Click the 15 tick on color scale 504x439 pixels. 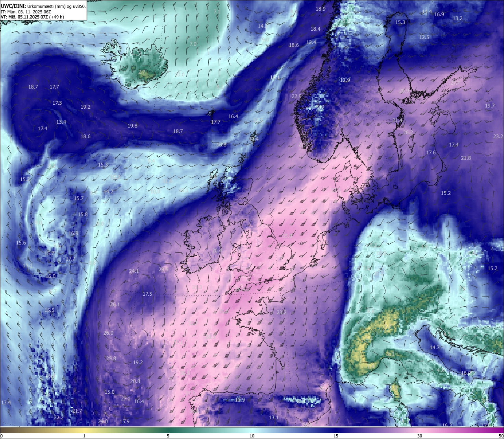pos(336,436)
